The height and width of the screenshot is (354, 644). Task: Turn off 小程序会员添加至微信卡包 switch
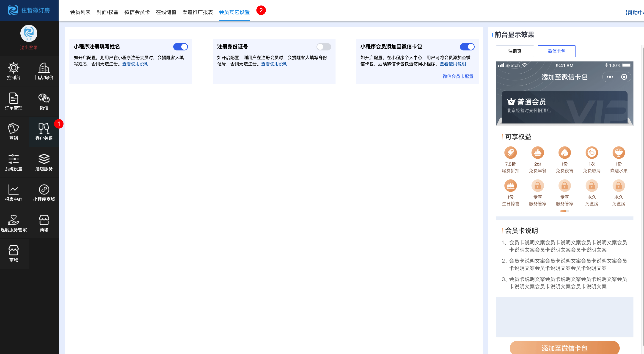[x=467, y=47]
